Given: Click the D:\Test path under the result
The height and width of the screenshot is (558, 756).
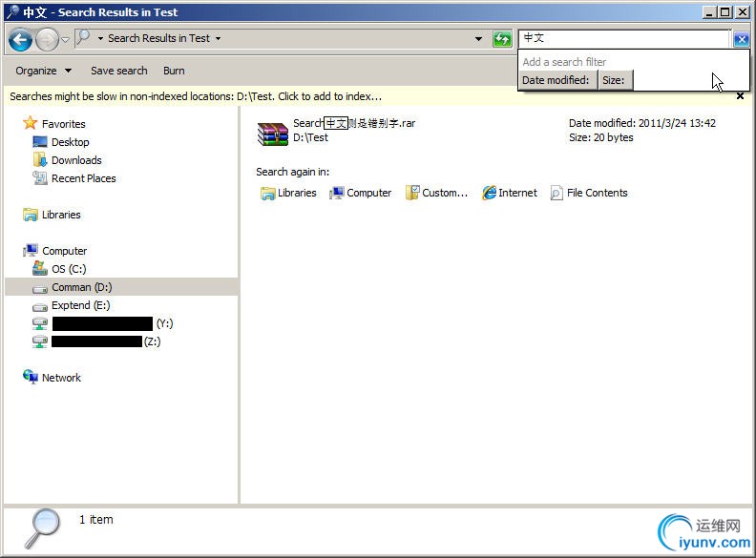Looking at the screenshot, I should coord(310,137).
